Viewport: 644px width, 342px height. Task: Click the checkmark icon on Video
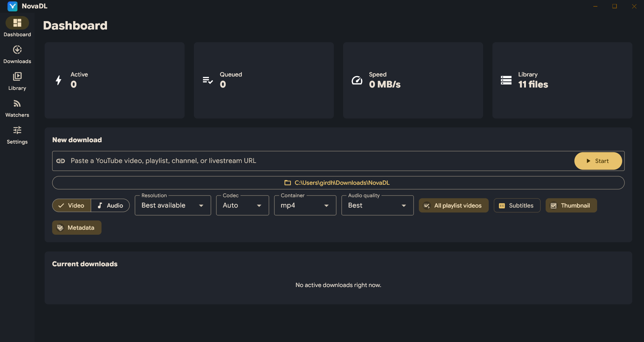pos(61,206)
